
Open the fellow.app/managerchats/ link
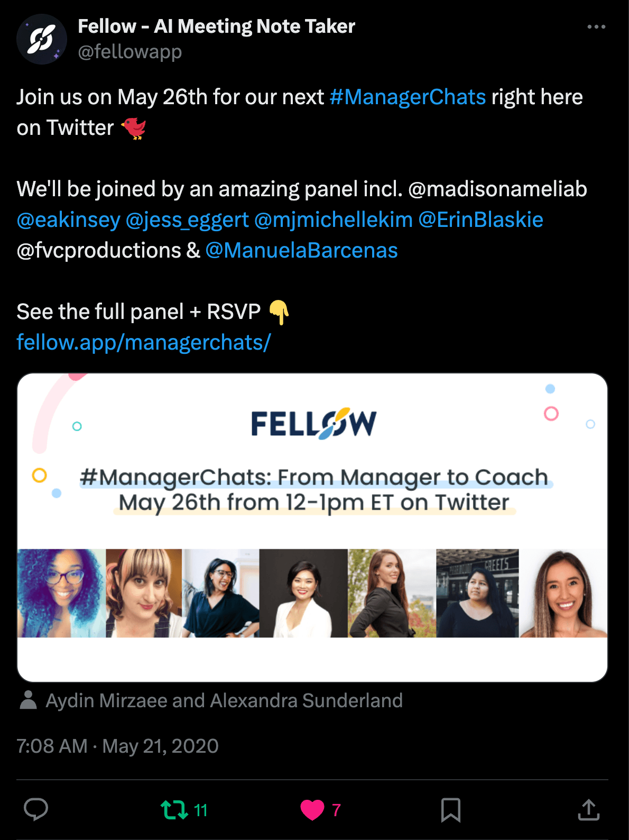144,343
